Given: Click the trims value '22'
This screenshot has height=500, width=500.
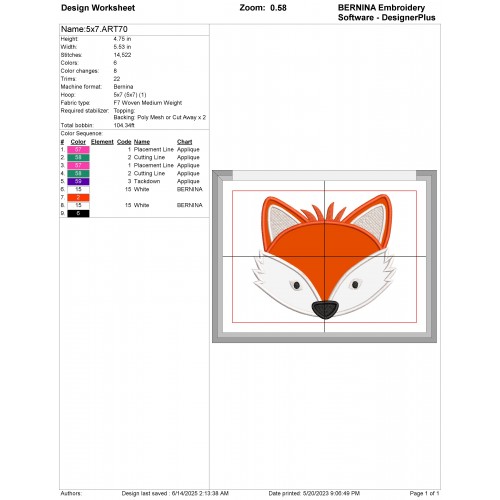Looking at the screenshot, I should pos(117,79).
